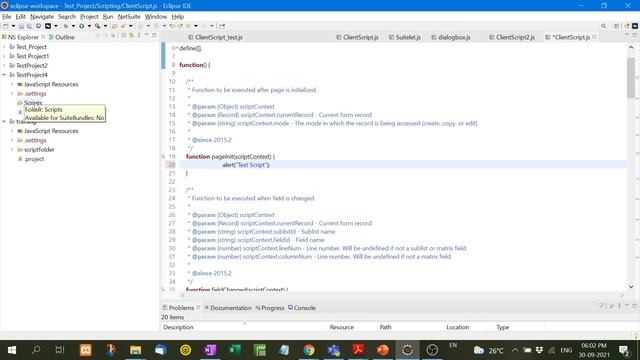Screen dimensions: 640x360
Task: Maximize the Problems bottom panel
Action: [x=635, y=306]
